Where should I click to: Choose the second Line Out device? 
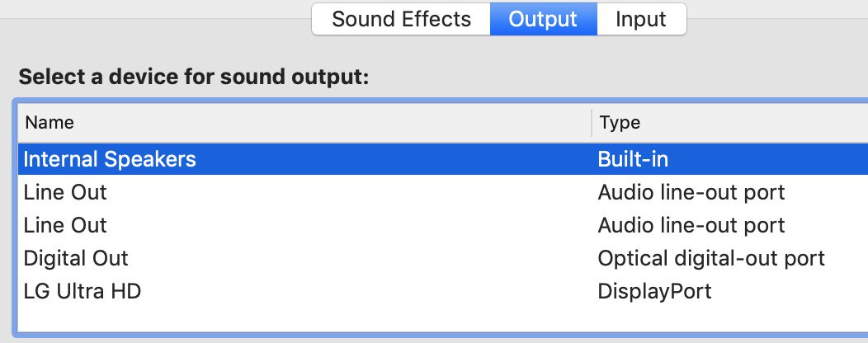[443, 225]
